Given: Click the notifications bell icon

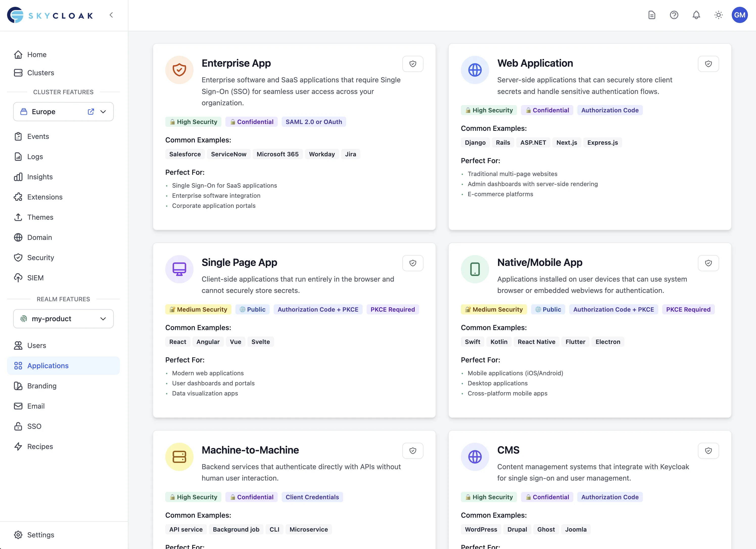Looking at the screenshot, I should click(696, 15).
